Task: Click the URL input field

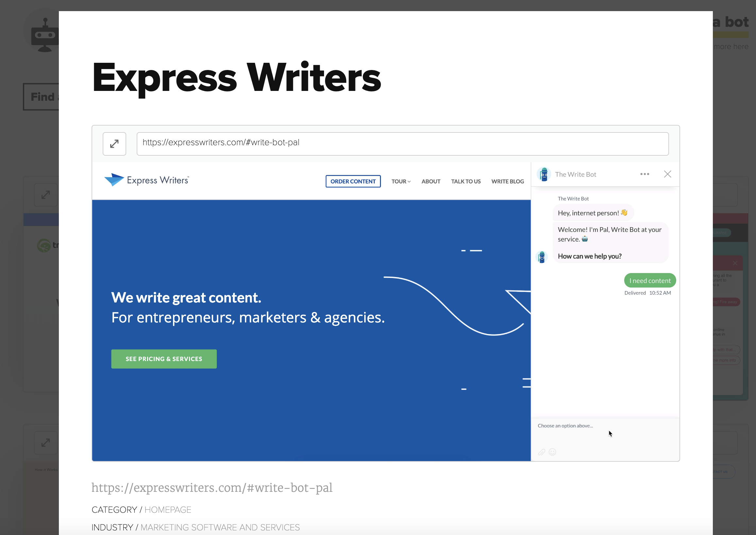Action: (x=402, y=144)
